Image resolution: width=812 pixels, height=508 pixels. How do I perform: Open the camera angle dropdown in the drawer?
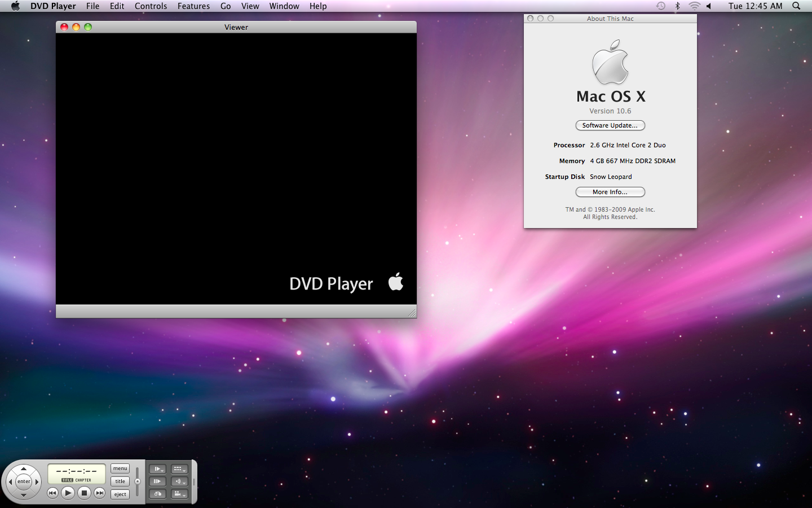(179, 494)
